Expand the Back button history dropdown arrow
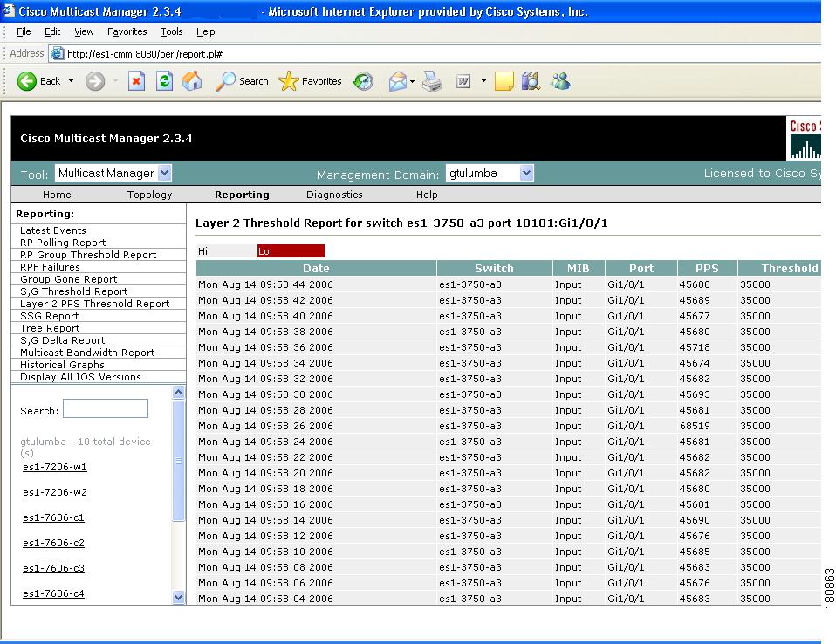 (x=71, y=81)
